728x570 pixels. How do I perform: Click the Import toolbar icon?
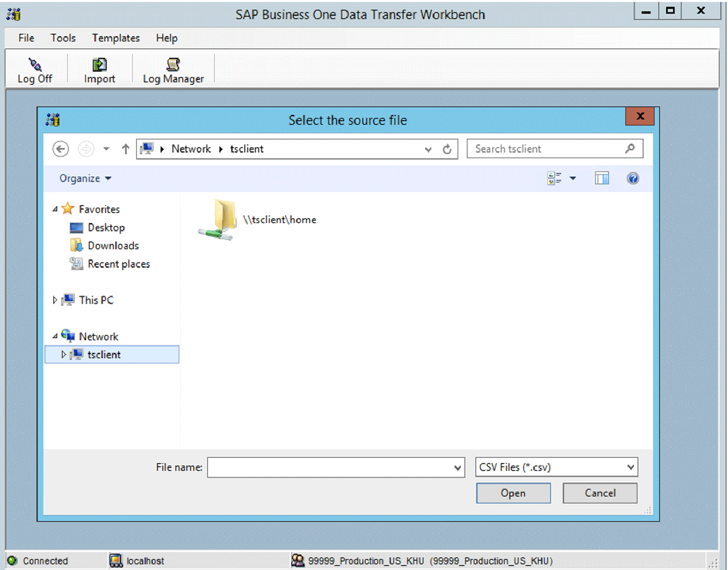(x=99, y=64)
